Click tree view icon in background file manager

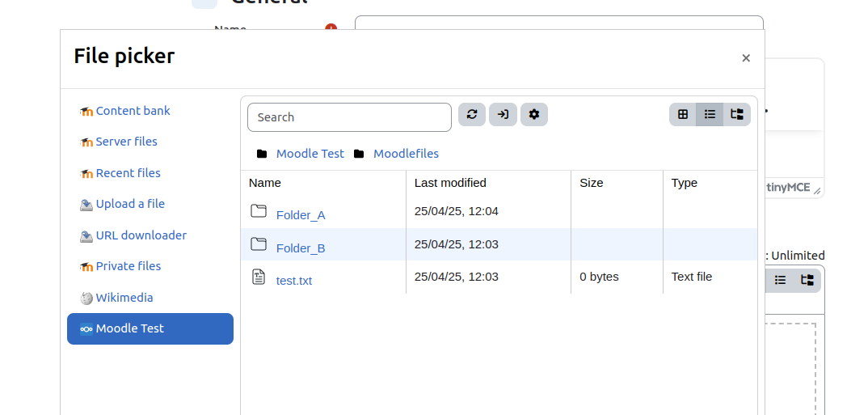click(807, 281)
